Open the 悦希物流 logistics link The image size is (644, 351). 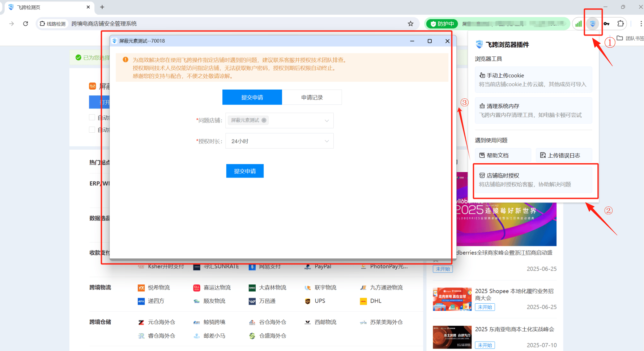point(158,288)
